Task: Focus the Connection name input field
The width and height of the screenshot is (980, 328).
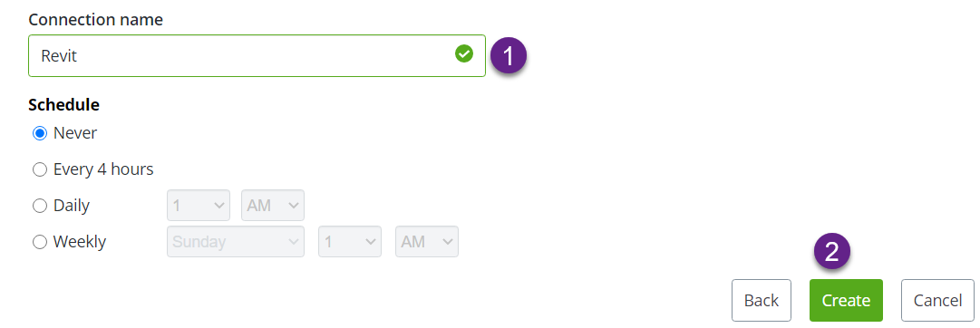Action: [257, 55]
